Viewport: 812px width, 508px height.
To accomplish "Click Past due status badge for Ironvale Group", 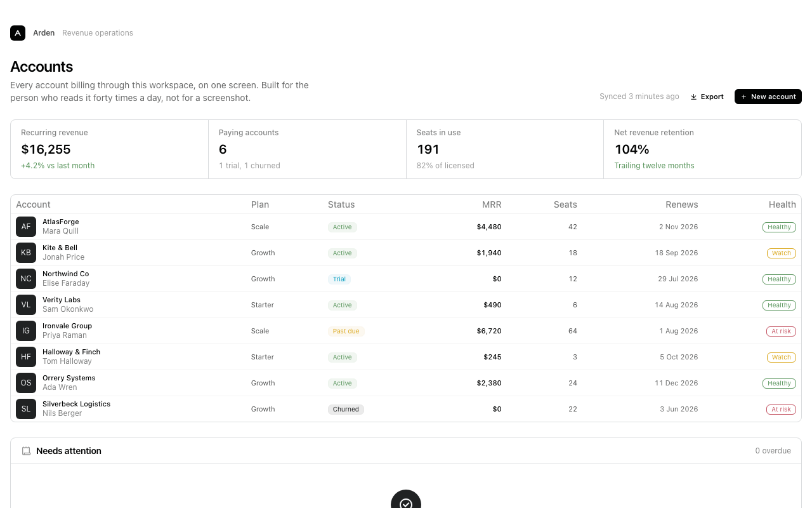I will click(347, 331).
